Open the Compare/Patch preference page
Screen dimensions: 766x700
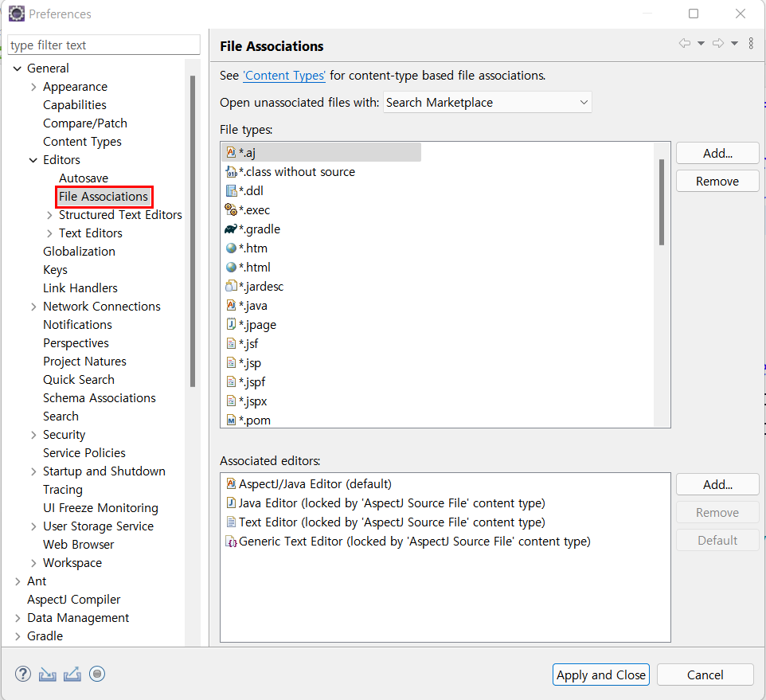coord(85,123)
